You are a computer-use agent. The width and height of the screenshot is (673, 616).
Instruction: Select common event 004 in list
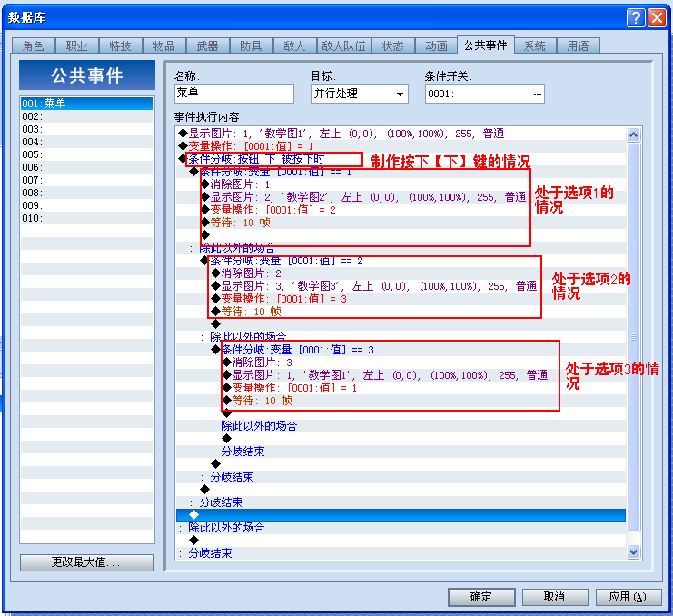87,142
